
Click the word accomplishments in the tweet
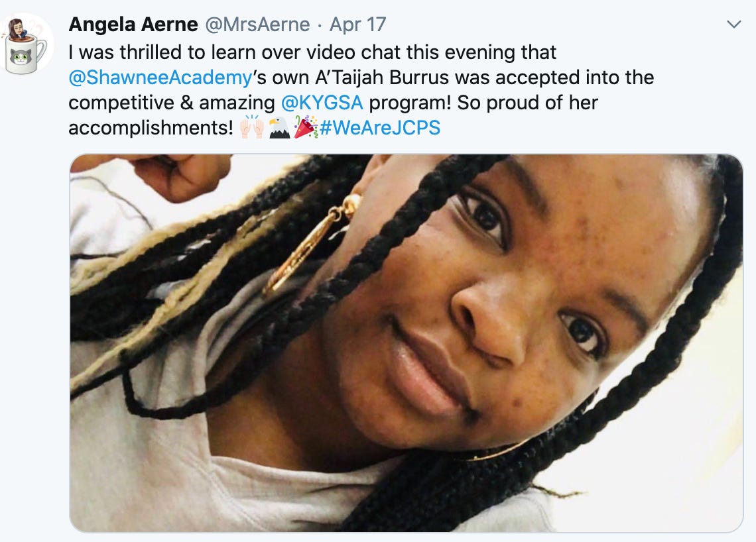151,128
